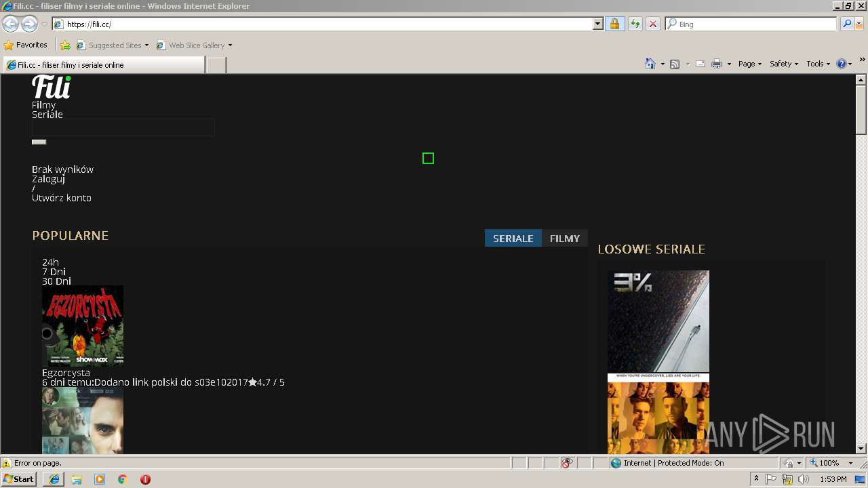This screenshot has width=868, height=488.
Task: Click the Fili site logo
Action: click(x=52, y=87)
